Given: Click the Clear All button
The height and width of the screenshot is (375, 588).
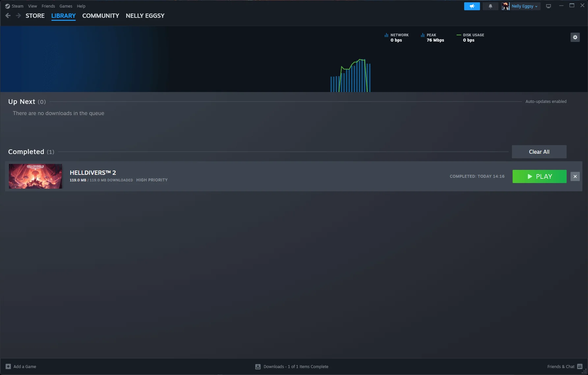Looking at the screenshot, I should [539, 152].
